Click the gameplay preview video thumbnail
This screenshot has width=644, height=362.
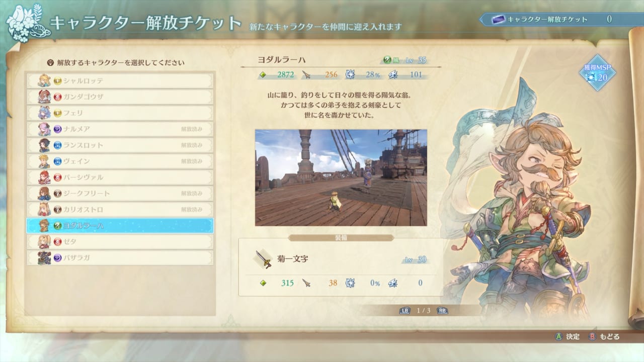click(x=341, y=177)
